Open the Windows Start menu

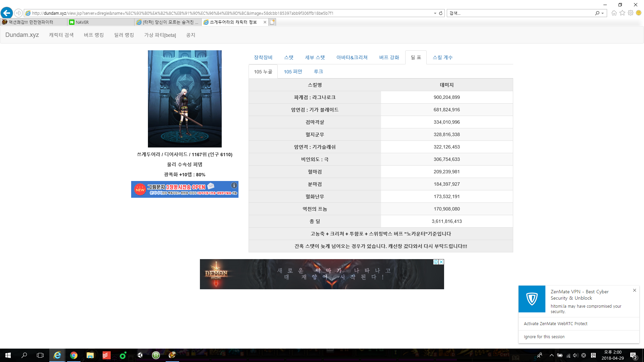click(8, 355)
